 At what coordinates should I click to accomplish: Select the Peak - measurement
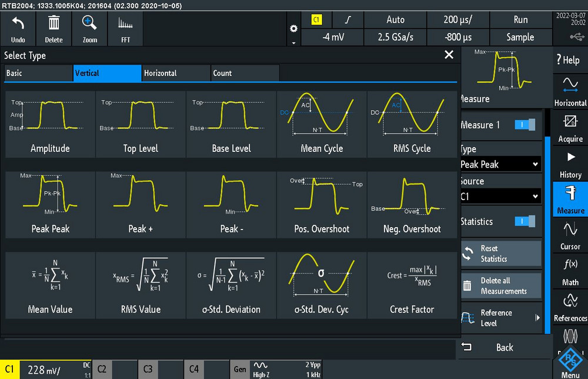[231, 205]
